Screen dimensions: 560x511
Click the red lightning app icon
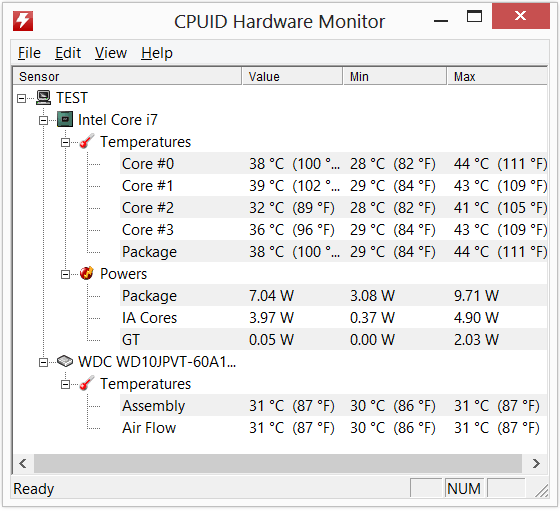coord(23,21)
